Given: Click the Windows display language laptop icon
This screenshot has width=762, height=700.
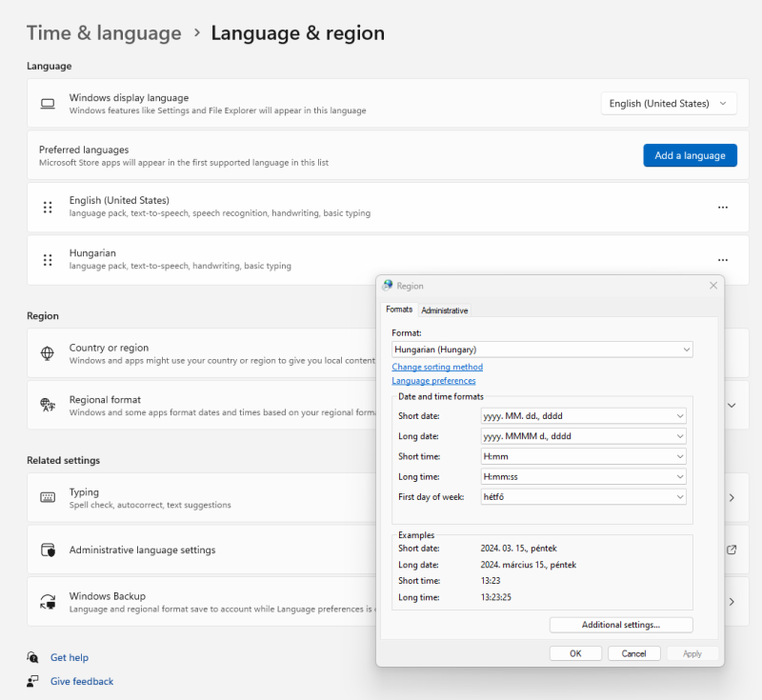Looking at the screenshot, I should coord(48,104).
